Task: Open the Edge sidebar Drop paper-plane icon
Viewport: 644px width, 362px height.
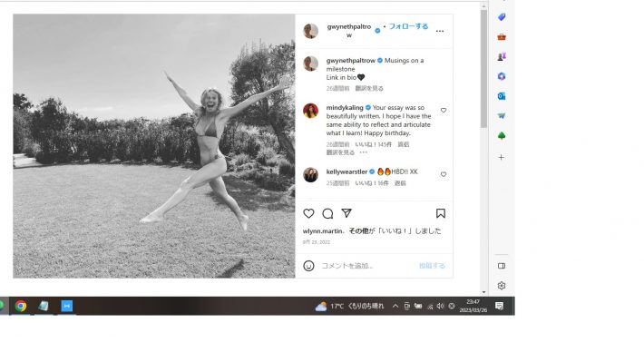Action: pyautogui.click(x=501, y=116)
